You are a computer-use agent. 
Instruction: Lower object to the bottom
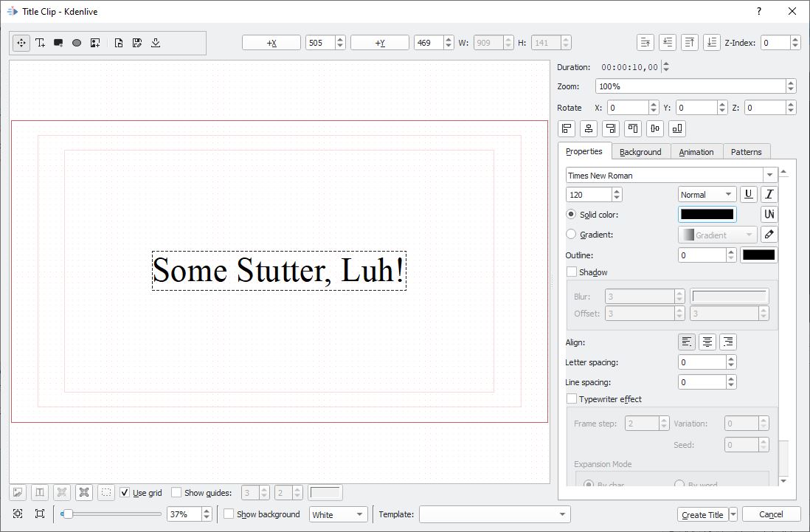point(711,42)
